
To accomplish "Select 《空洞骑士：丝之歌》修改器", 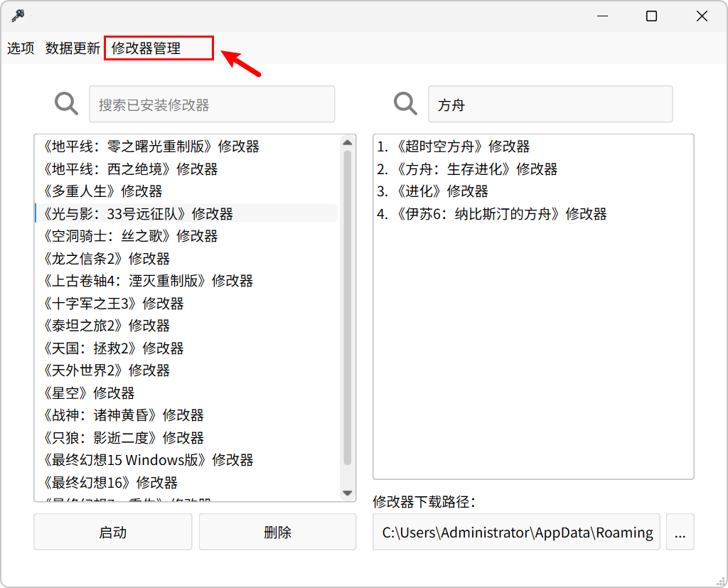I will (x=186, y=236).
